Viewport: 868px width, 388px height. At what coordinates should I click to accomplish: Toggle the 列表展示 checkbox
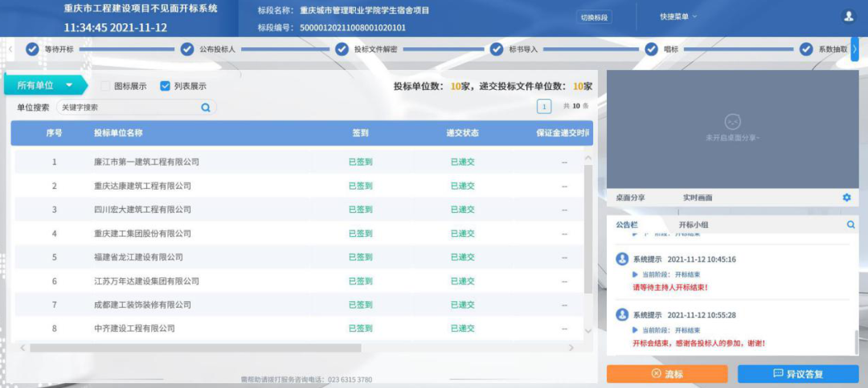pyautogui.click(x=165, y=86)
